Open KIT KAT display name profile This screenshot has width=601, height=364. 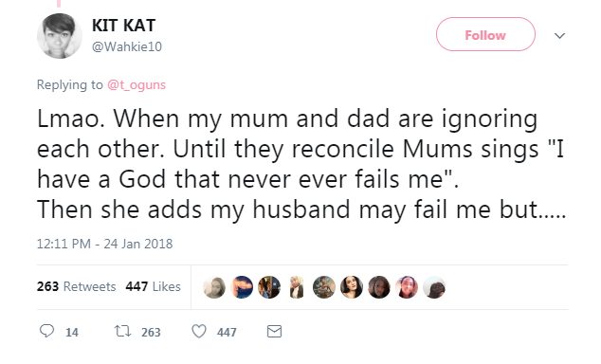123,26
